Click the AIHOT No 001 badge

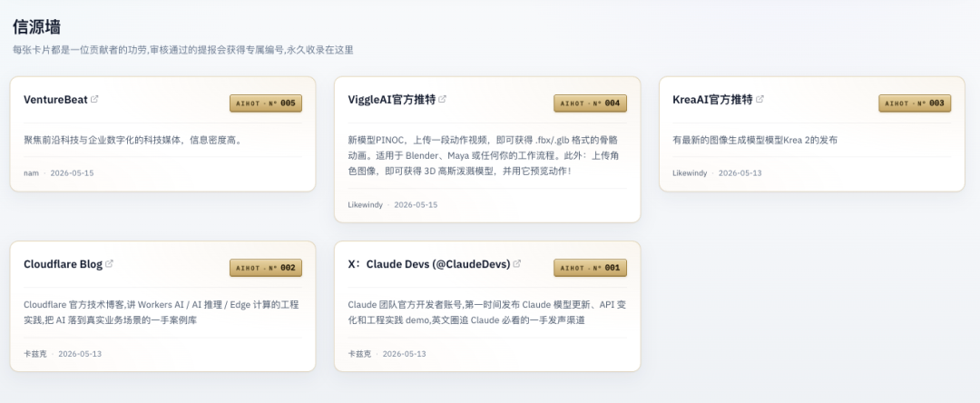[x=590, y=268]
